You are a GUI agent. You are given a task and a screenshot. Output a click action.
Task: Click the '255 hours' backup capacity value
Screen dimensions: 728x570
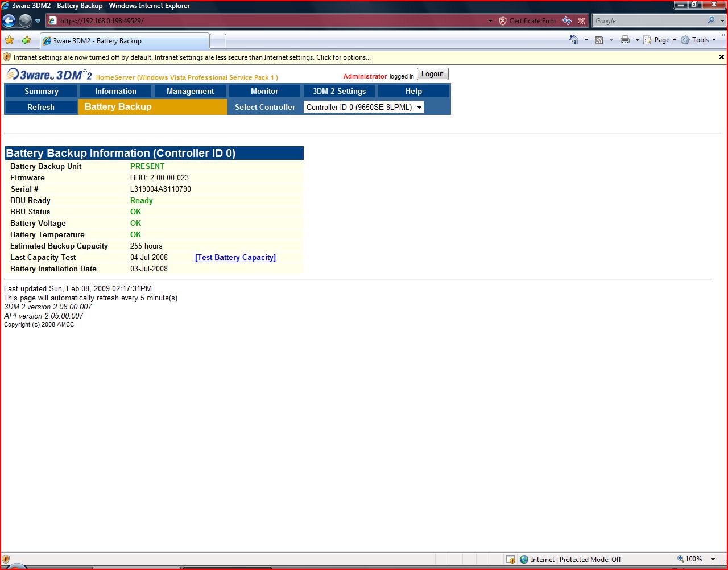coord(146,246)
